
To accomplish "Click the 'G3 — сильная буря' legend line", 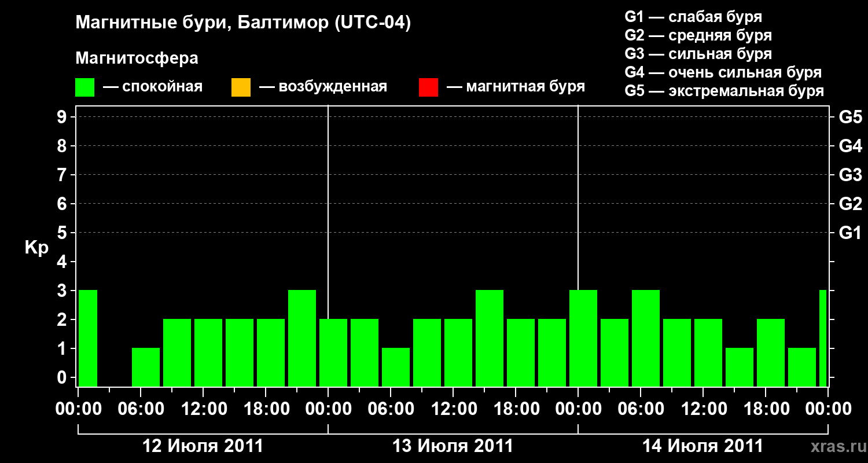I will pyautogui.click(x=698, y=54).
